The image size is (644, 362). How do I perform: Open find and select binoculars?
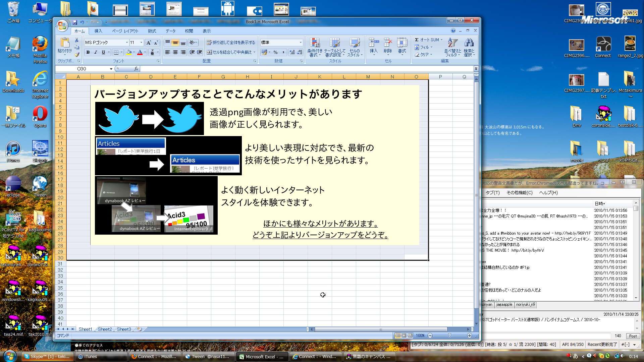[x=469, y=47]
